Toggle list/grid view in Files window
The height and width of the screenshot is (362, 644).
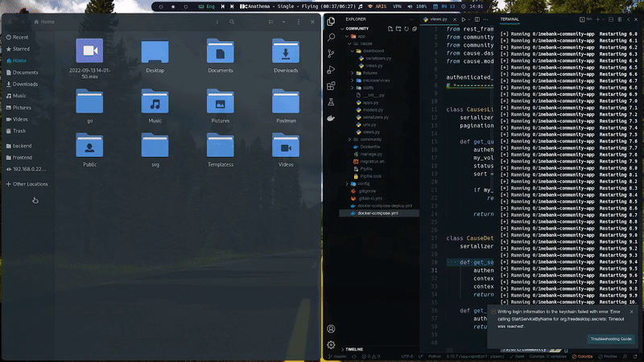tap(271, 22)
